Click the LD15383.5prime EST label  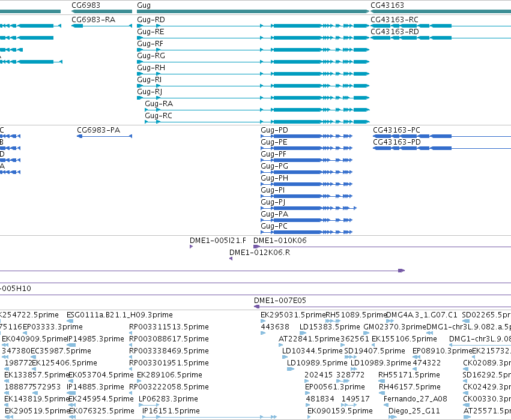[330, 327]
